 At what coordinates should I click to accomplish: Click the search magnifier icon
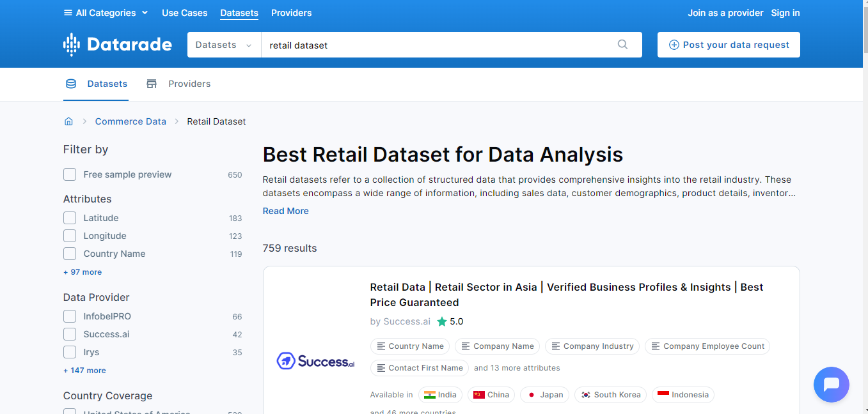(622, 45)
